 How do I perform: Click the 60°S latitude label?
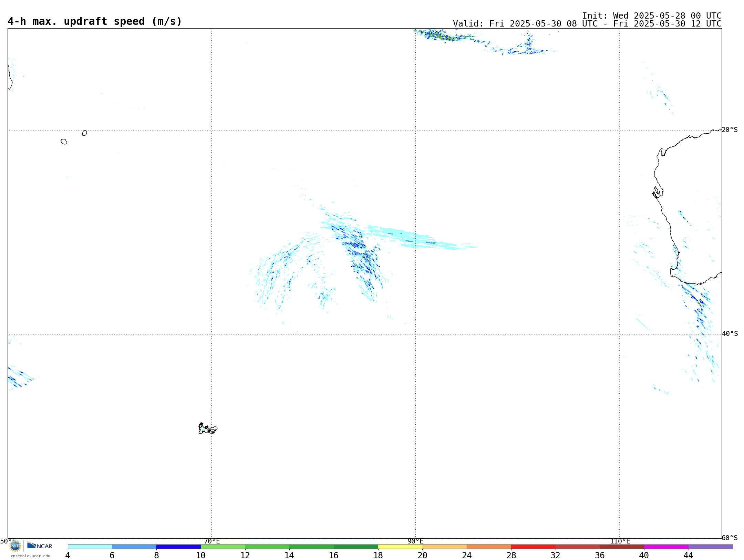pos(730,538)
